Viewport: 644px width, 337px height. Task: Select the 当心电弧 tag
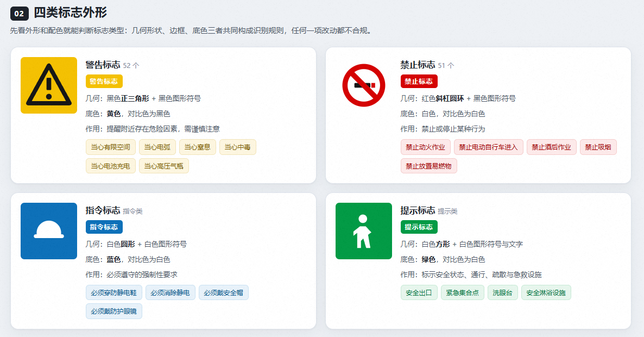(x=157, y=147)
